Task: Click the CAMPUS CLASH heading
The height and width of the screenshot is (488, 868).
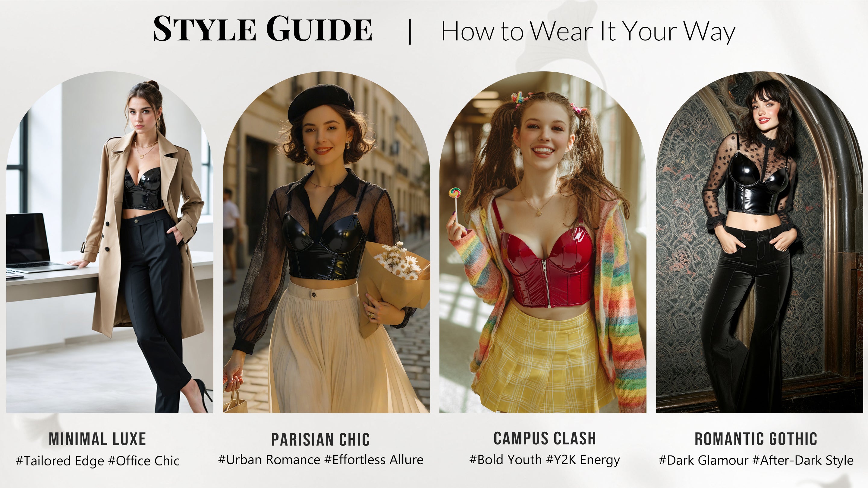Action: [x=545, y=439]
